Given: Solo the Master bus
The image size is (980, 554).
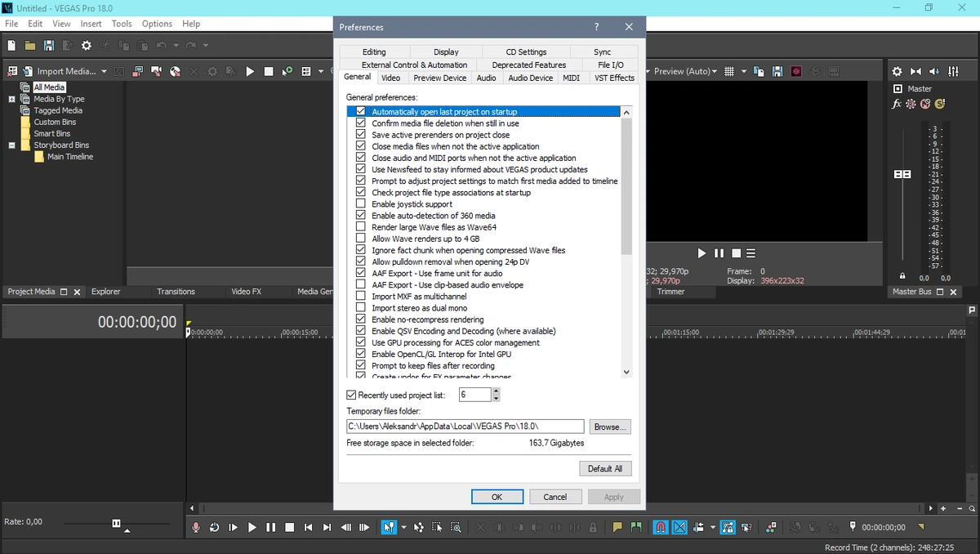Looking at the screenshot, I should [x=939, y=104].
